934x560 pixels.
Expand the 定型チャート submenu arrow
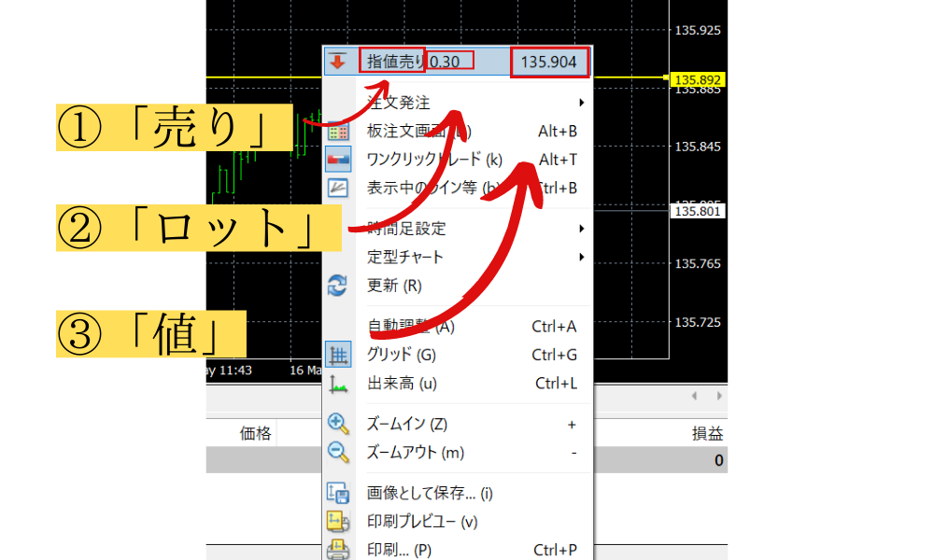(581, 257)
